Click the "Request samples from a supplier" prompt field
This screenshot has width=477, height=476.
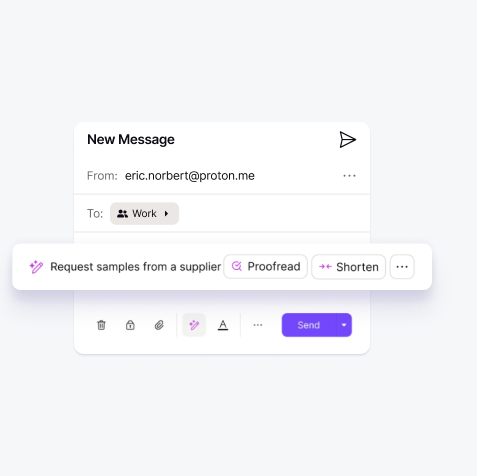point(135,267)
